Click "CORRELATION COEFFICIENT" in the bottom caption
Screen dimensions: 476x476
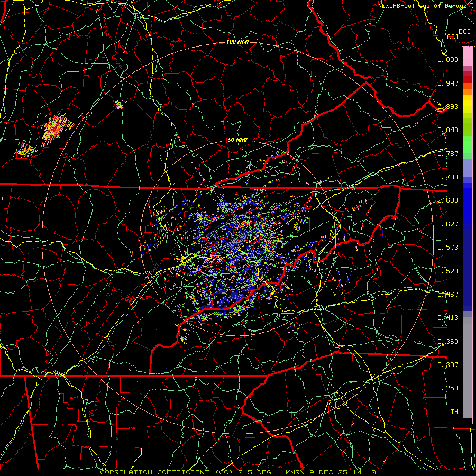click(154, 472)
